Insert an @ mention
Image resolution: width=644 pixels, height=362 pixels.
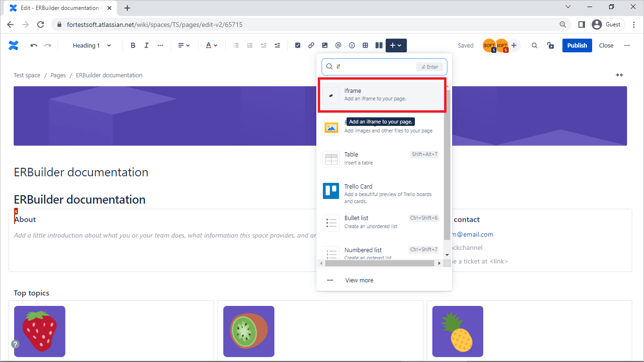click(x=338, y=45)
